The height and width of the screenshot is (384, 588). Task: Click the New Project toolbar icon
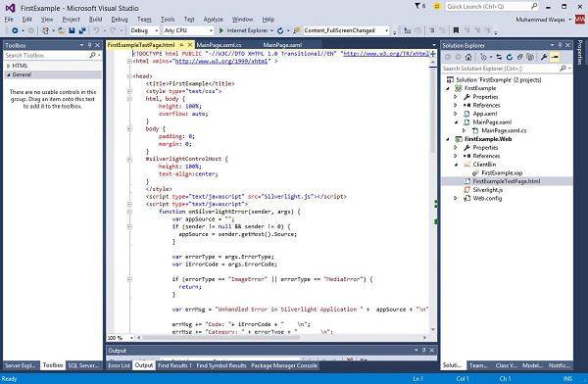point(45,30)
